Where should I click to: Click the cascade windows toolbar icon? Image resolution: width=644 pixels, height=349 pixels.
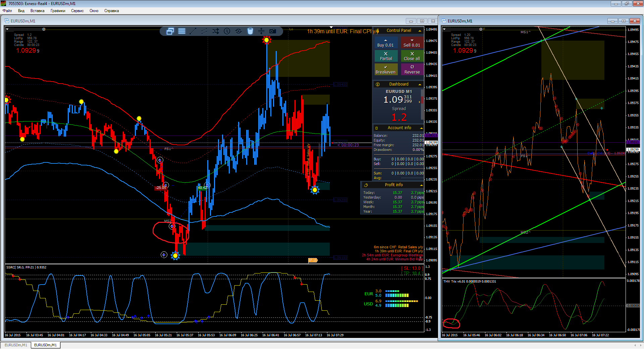tap(170, 31)
